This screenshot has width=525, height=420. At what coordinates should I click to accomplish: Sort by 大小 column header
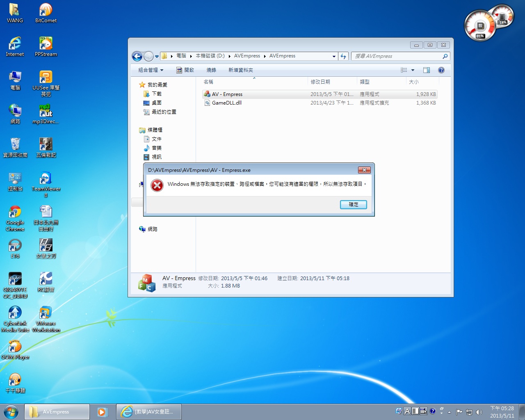(x=422, y=82)
